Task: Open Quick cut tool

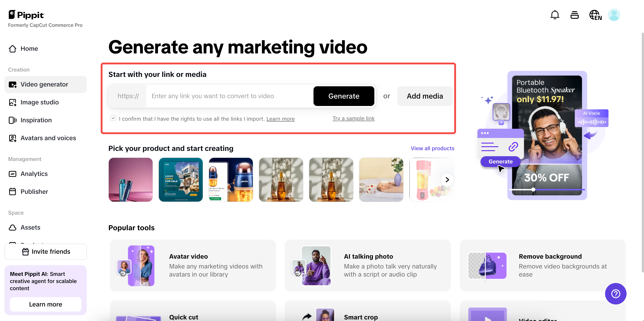Action: (x=193, y=311)
